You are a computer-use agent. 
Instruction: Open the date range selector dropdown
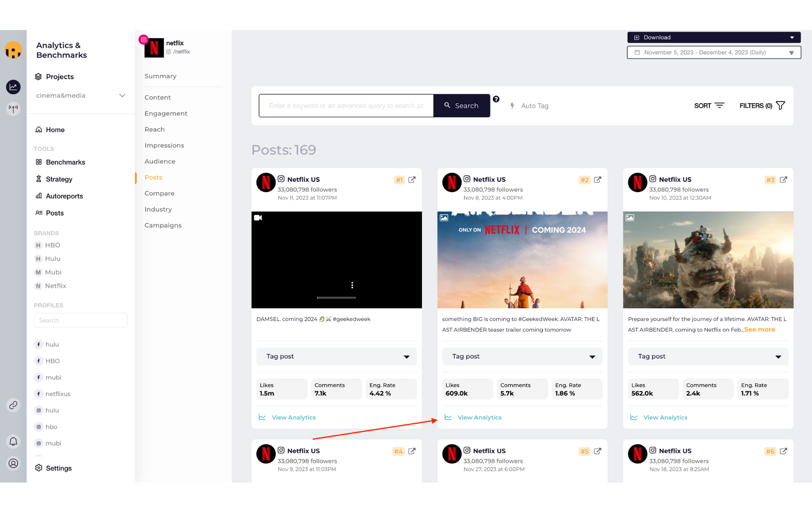[x=714, y=52]
